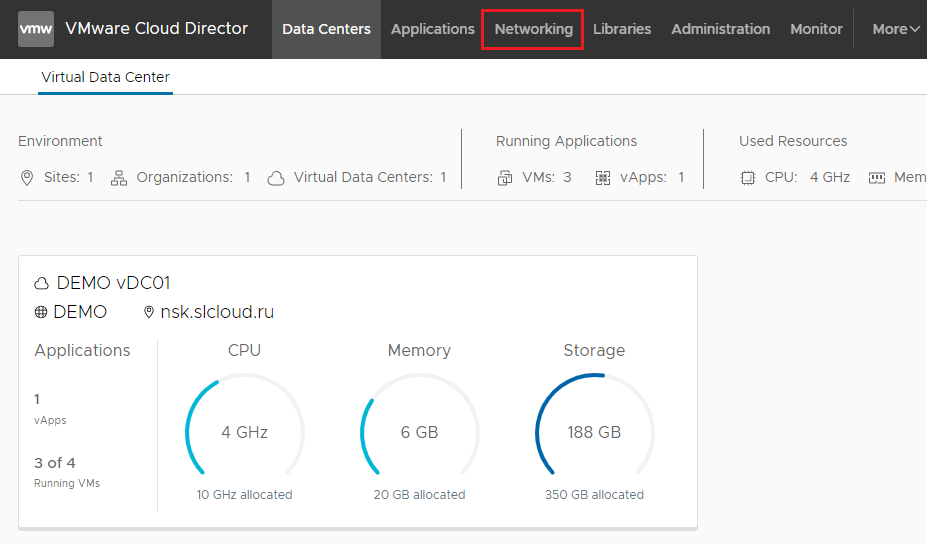Expand the More dropdown menu
This screenshot has height=544, width=927.
[x=895, y=29]
